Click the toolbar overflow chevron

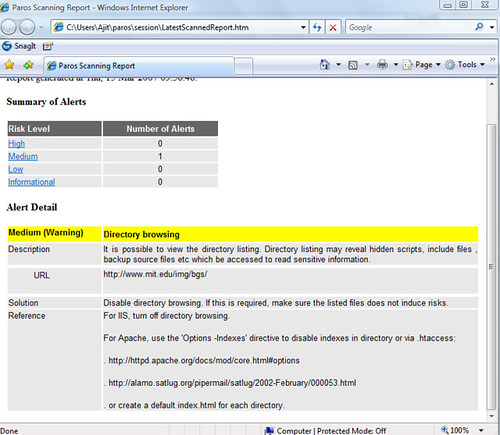tap(493, 59)
